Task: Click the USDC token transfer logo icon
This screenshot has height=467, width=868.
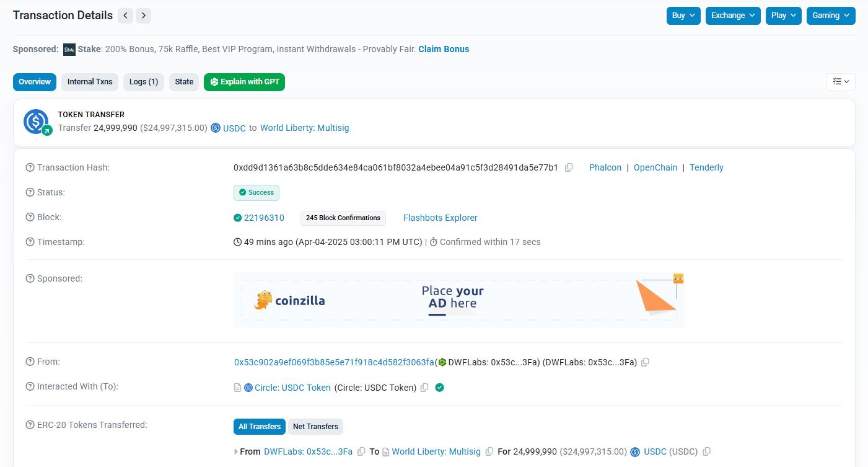Action: click(37, 122)
